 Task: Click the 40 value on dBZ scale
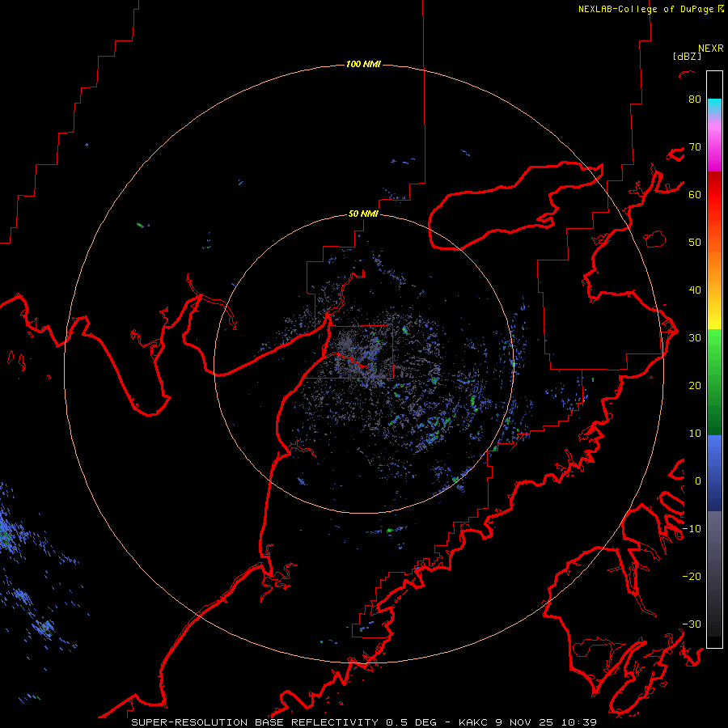pos(695,290)
